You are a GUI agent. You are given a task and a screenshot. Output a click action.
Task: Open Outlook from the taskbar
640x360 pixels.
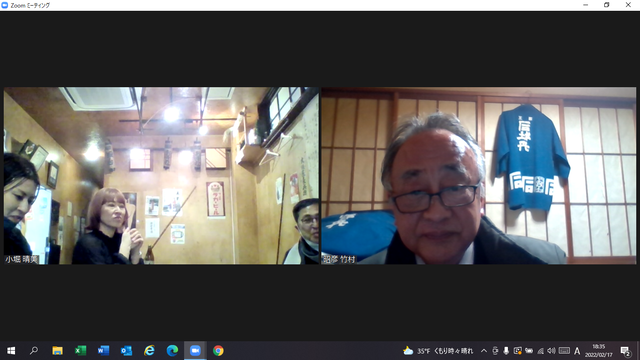point(126,351)
